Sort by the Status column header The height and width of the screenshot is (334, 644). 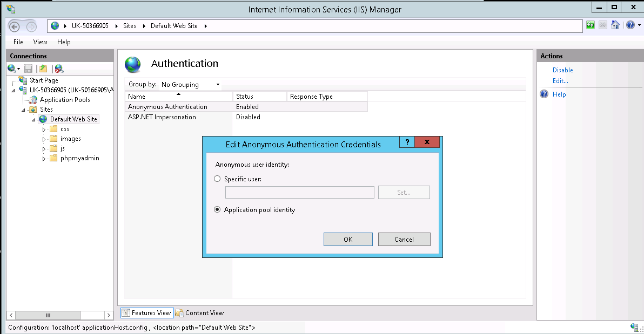259,97
